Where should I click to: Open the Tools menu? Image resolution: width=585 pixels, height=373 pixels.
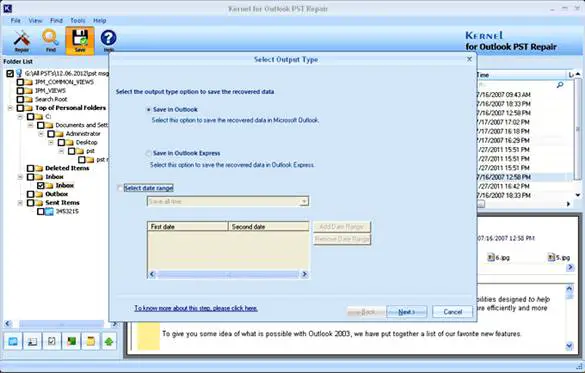click(78, 21)
